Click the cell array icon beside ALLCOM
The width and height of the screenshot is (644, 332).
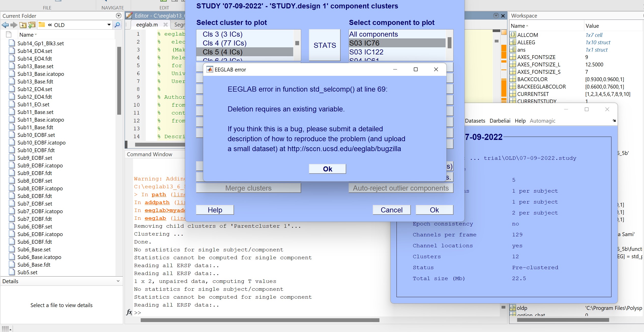[x=513, y=35]
